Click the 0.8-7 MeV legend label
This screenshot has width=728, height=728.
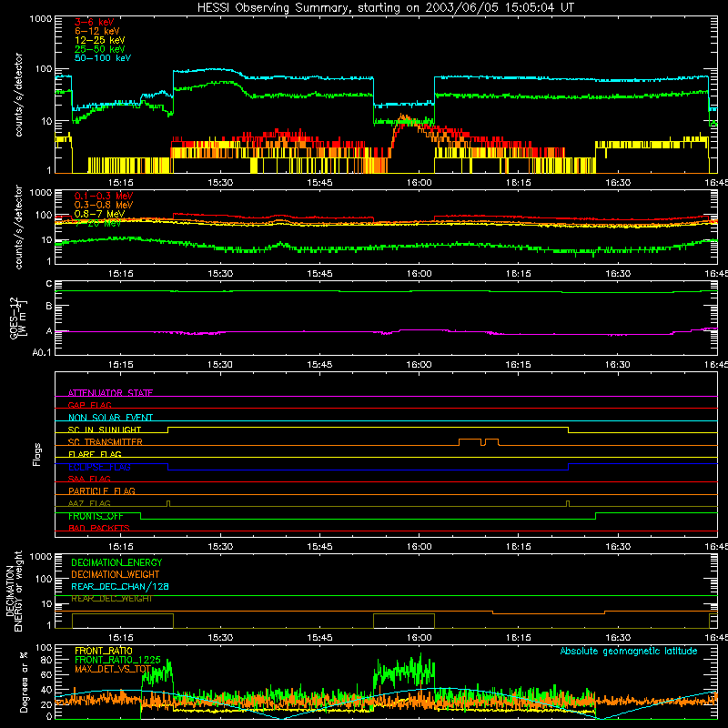[100, 214]
